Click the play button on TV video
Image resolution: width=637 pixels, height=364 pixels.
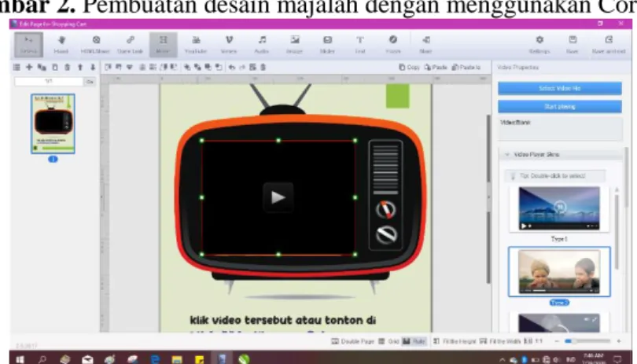(x=278, y=197)
